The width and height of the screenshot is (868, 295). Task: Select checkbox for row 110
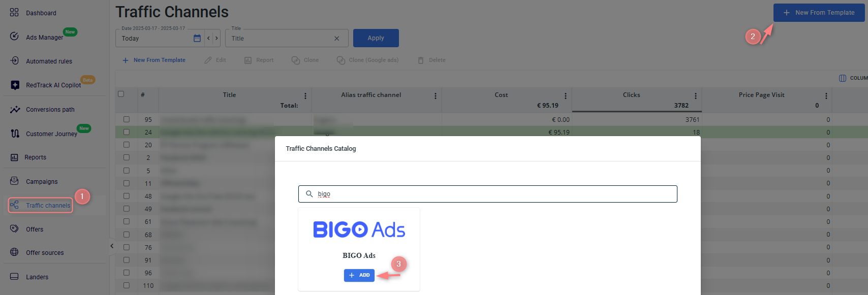click(127, 285)
